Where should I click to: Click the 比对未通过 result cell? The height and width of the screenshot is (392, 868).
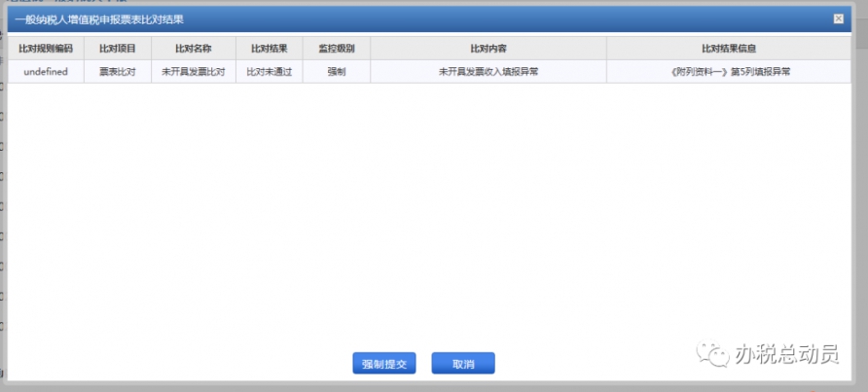click(269, 72)
